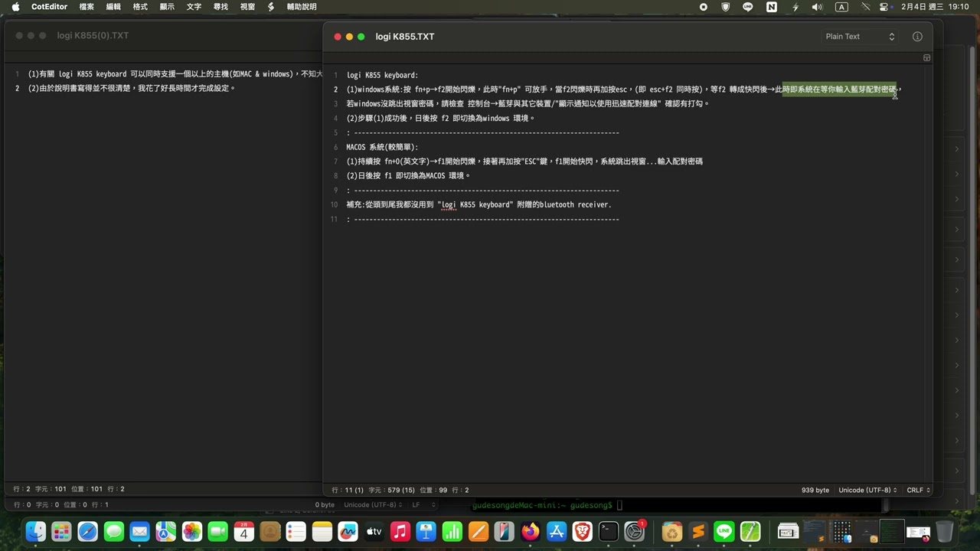
Task: Click the date and time 2月4日 週三 19:10
Action: click(x=935, y=7)
